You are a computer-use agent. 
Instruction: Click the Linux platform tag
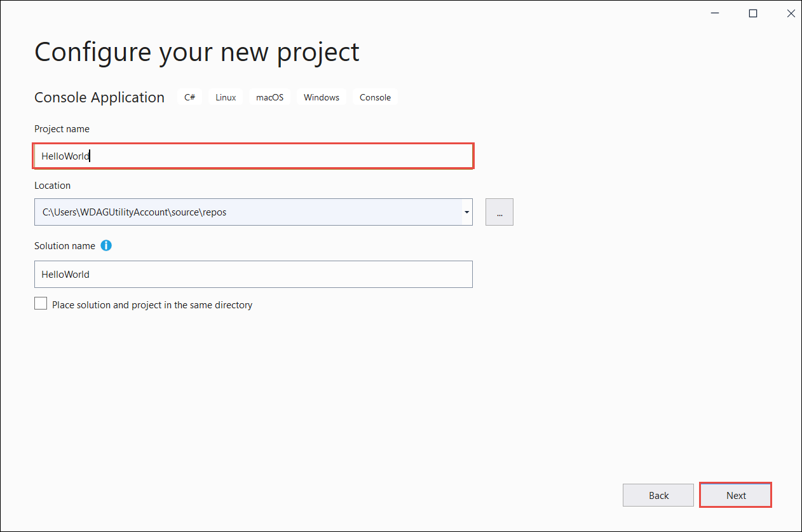tap(225, 97)
